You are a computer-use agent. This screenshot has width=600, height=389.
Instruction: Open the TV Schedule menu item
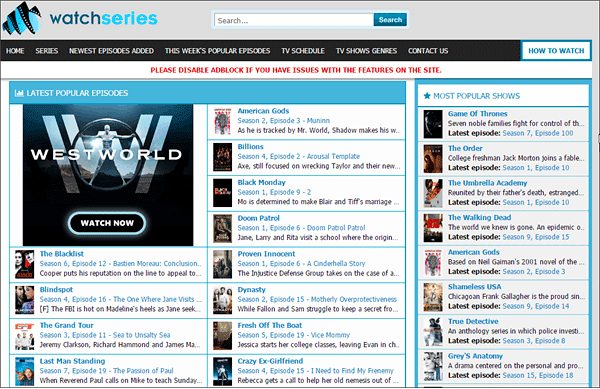(x=303, y=51)
